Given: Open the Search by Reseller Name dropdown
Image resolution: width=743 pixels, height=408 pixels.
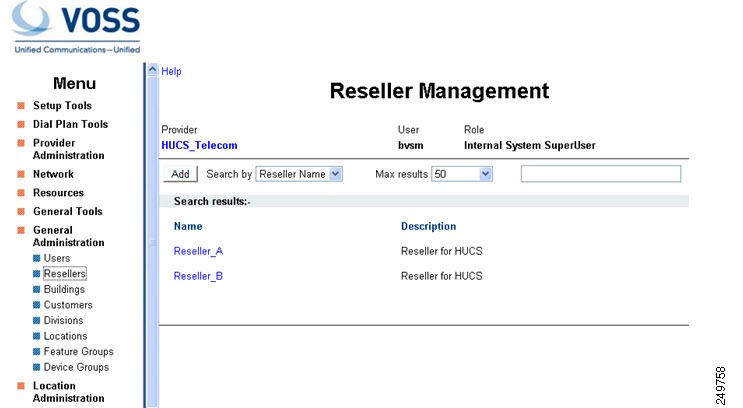Looking at the screenshot, I should (299, 174).
